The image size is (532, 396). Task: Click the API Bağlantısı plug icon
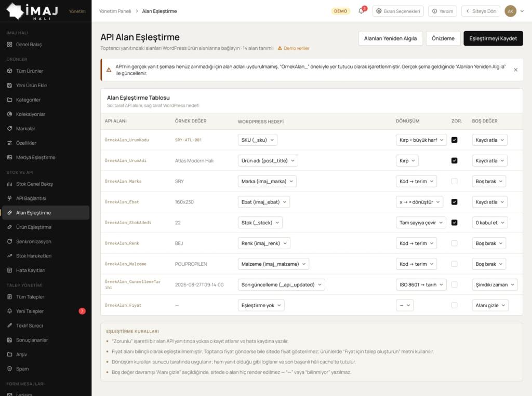click(x=9, y=198)
